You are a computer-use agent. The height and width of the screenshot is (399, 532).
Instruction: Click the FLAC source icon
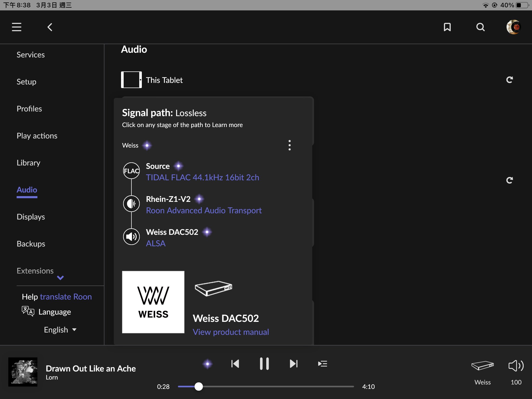131,171
